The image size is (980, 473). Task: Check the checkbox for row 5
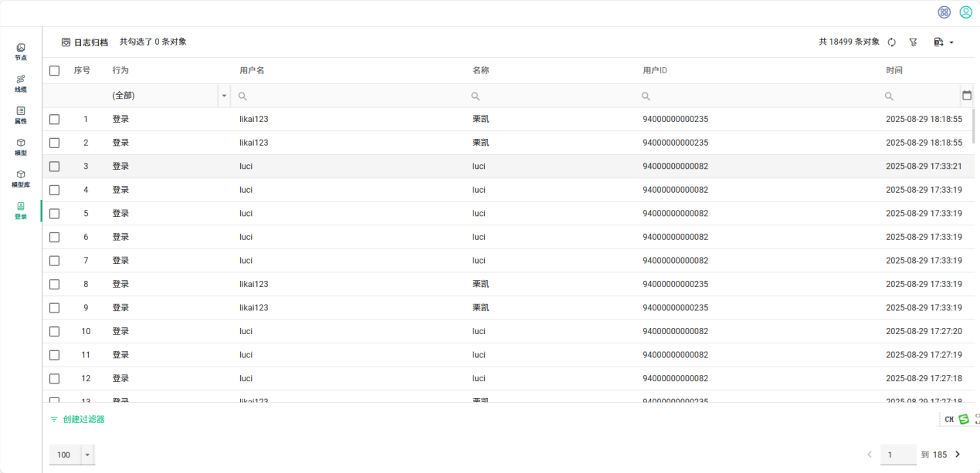pos(54,214)
